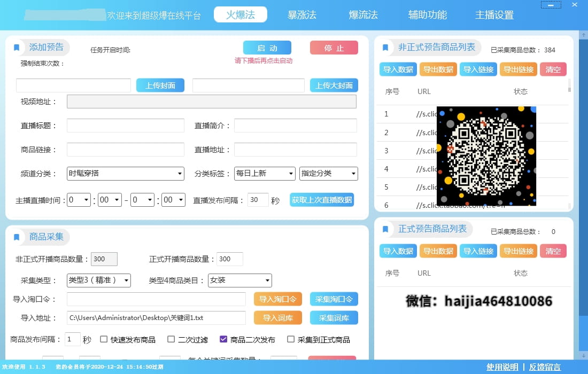Open the start hour dropdown for 主播直播时间
The image size is (588, 374).
(79, 200)
